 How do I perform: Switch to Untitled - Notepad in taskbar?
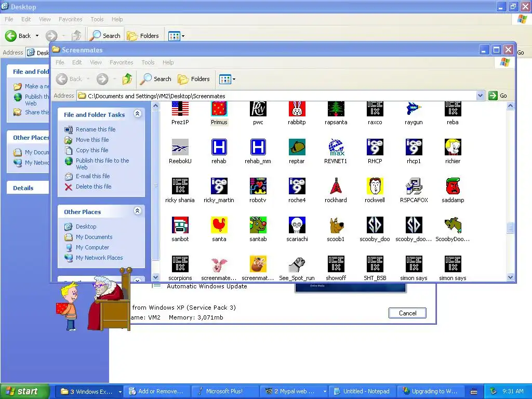tap(362, 392)
